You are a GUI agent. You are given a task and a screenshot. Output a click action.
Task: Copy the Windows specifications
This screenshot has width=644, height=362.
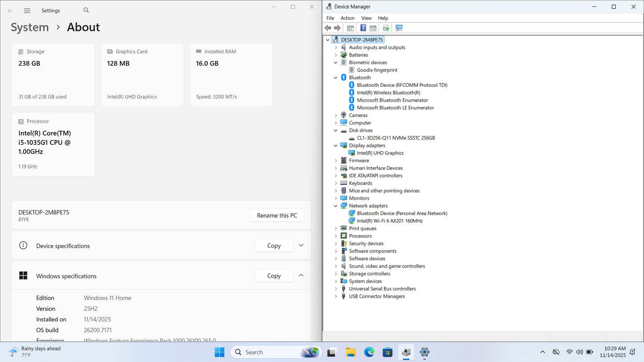274,276
